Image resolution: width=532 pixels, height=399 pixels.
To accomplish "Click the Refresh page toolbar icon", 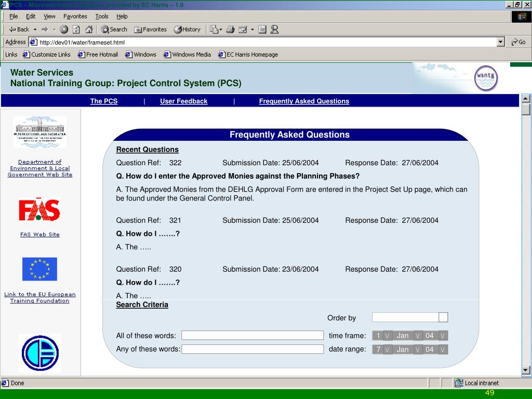I will point(76,30).
